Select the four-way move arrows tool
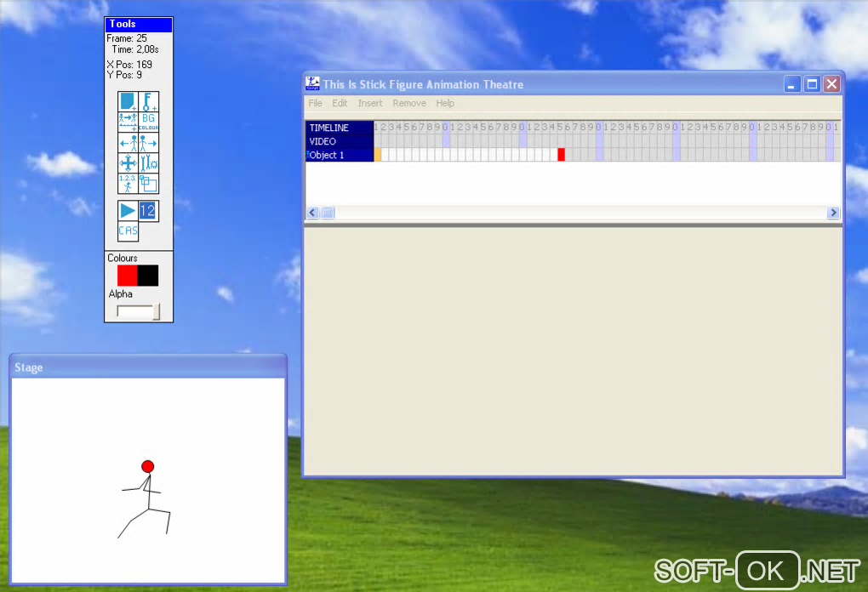868x592 pixels. pyautogui.click(x=128, y=163)
